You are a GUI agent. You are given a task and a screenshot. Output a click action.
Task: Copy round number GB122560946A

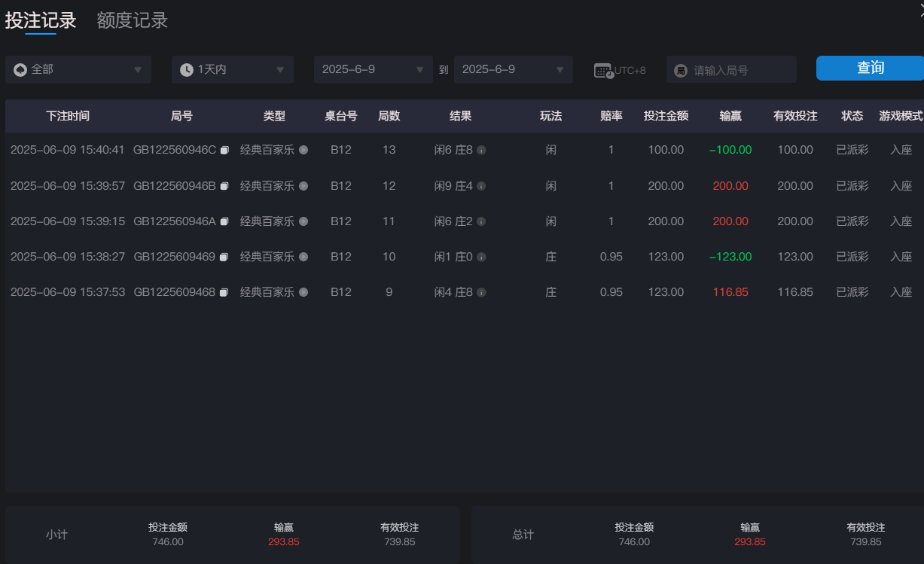point(224,222)
